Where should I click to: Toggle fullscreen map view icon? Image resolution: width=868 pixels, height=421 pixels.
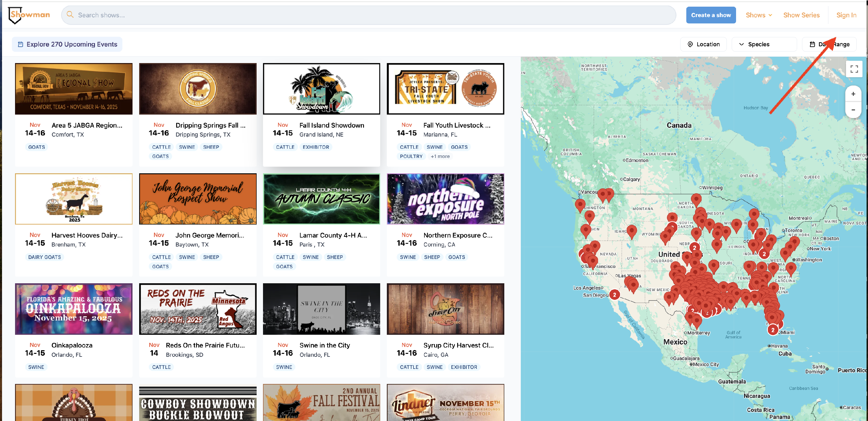(854, 69)
